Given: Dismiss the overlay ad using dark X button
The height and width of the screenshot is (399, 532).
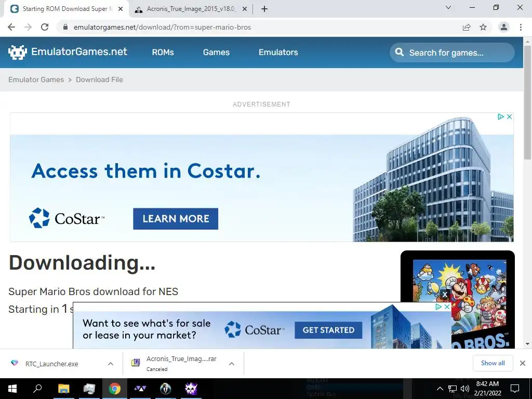Looking at the screenshot, I should click(x=445, y=294).
